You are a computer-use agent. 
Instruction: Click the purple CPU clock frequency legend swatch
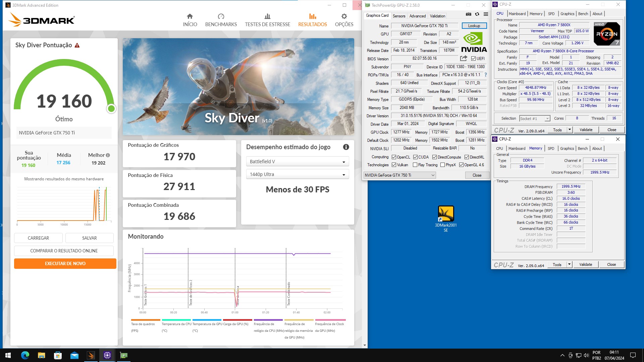268,320
